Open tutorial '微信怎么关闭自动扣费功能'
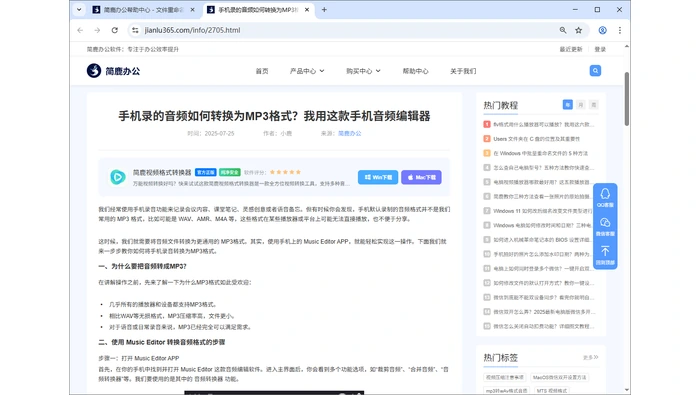This screenshot has height=395, width=700. (x=544, y=326)
